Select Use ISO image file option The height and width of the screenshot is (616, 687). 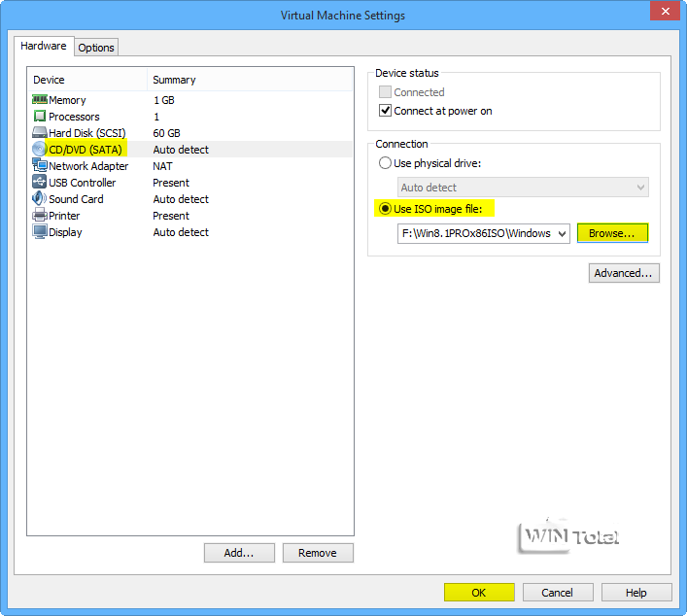(x=385, y=209)
